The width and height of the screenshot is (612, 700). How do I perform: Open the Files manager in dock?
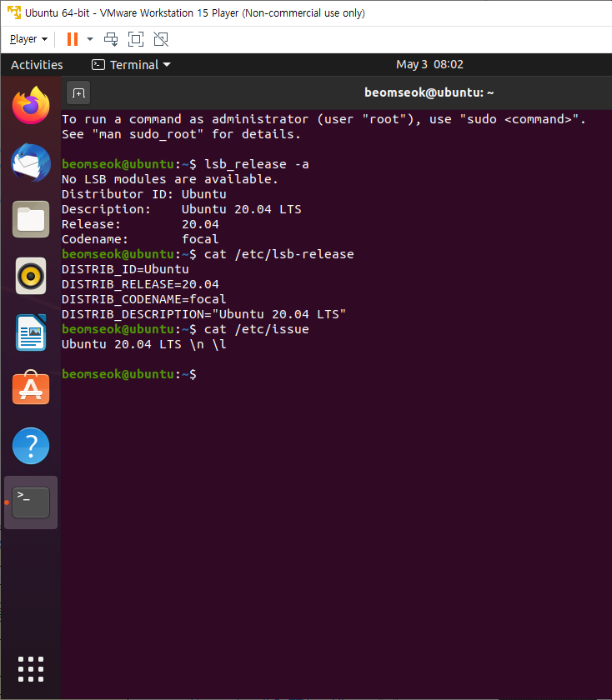click(x=31, y=219)
